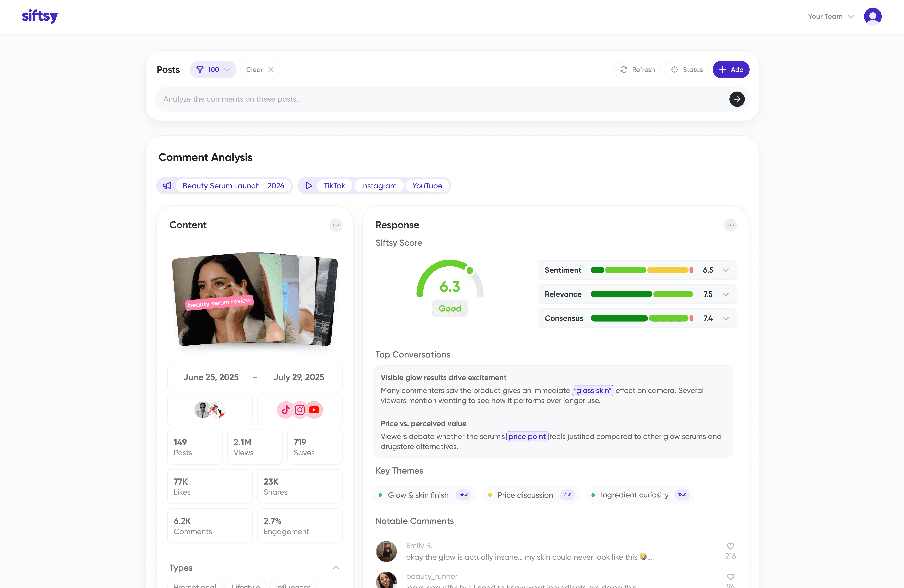
Task: Like Emily R.'s comment via the heart icon
Action: [x=730, y=546]
